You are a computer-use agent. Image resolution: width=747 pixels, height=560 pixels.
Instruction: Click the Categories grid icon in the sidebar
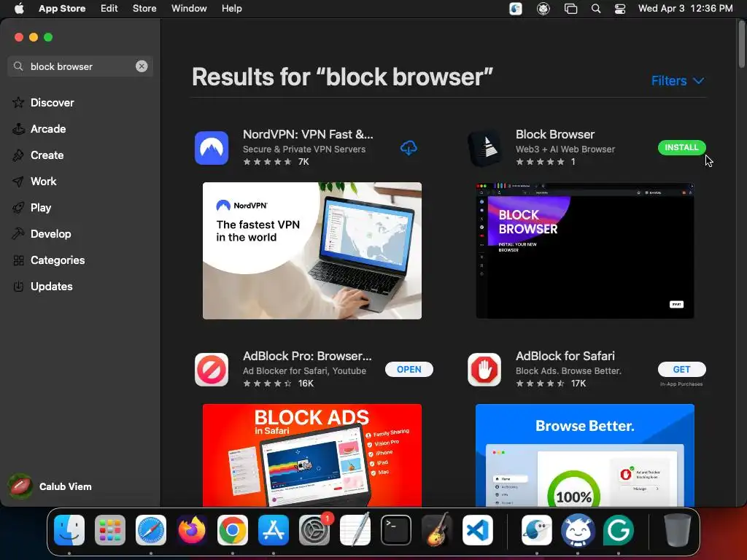pyautogui.click(x=18, y=260)
